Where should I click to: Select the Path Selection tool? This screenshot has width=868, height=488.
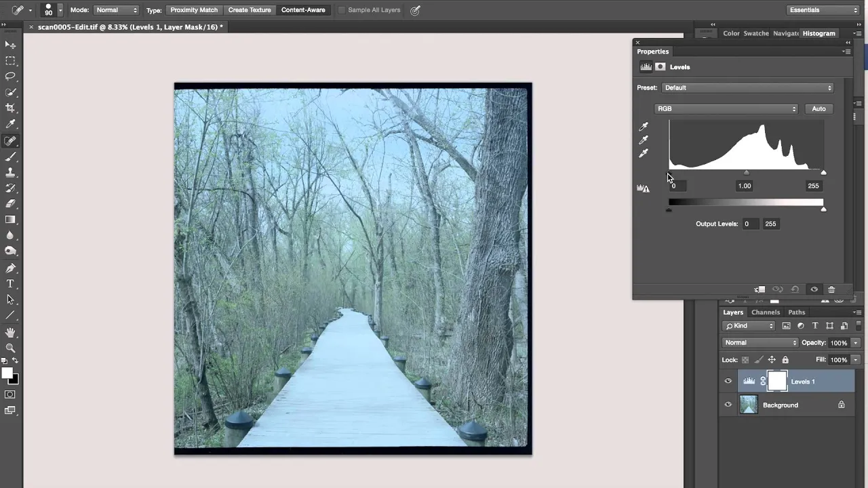point(10,300)
